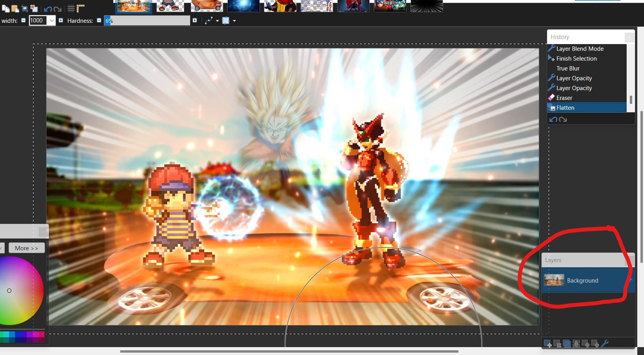Add a new layer
Screen dimensions: 644x355
click(548, 344)
